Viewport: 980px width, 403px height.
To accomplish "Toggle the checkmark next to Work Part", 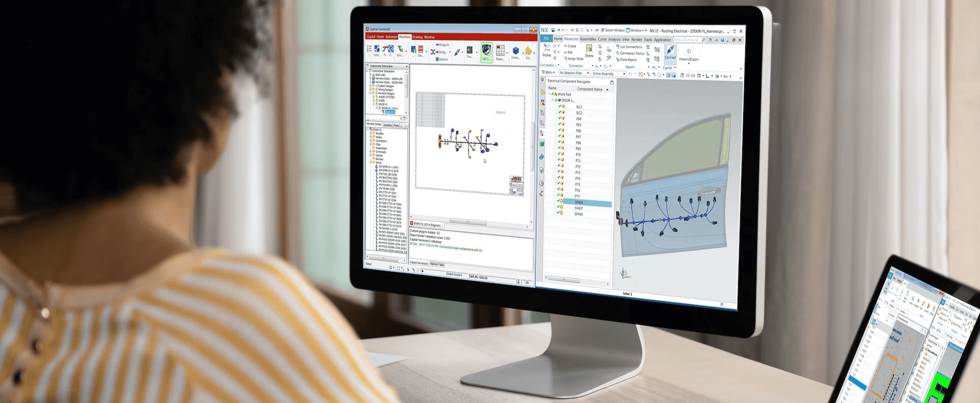I will coord(553,94).
